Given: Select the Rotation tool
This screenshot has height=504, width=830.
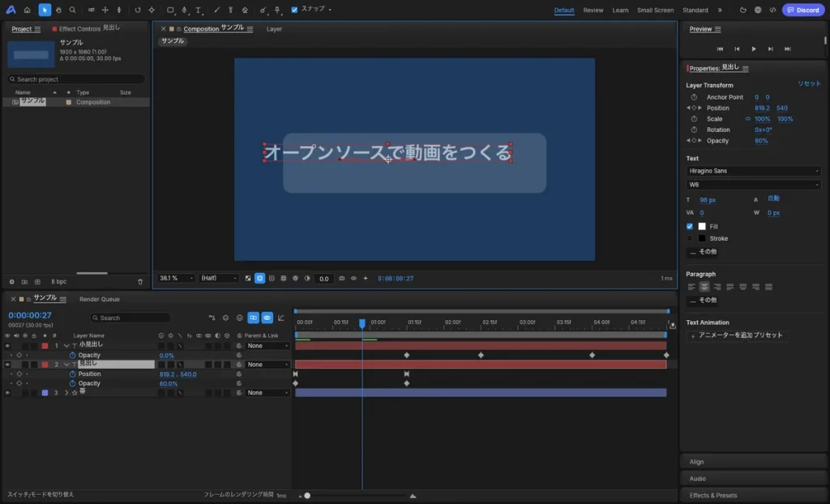Looking at the screenshot, I should [x=138, y=10].
